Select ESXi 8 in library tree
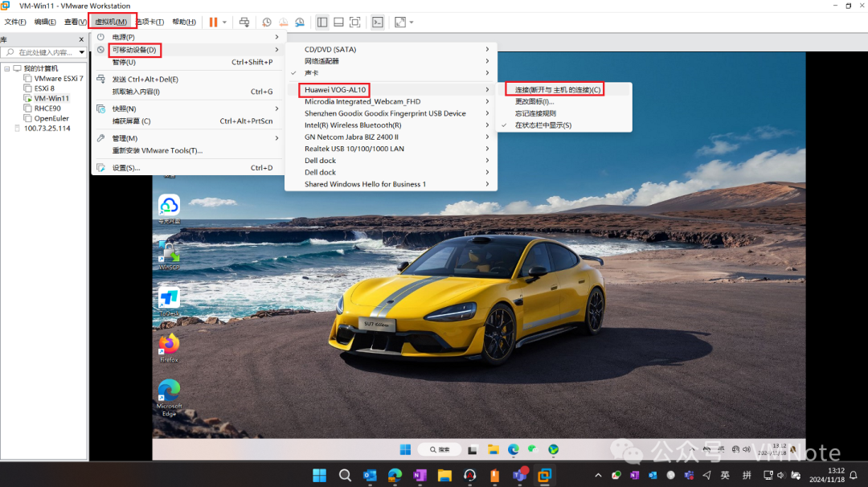868x487 pixels. 44,88
